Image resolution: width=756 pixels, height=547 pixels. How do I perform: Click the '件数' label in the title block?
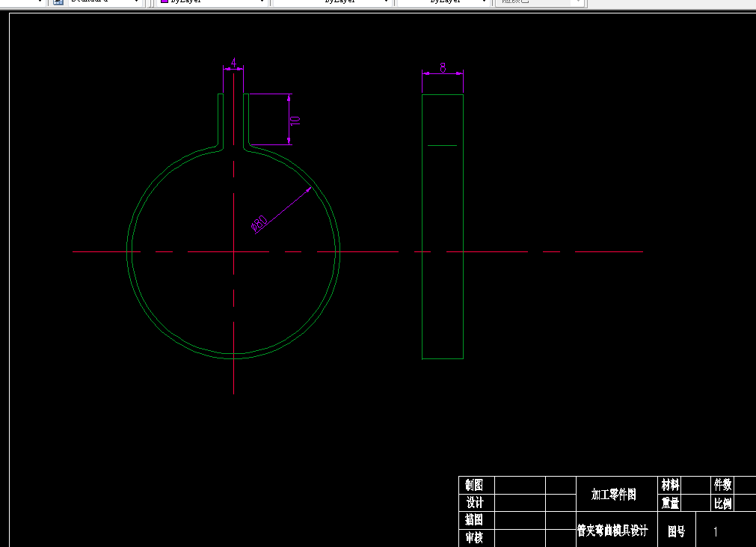click(723, 485)
